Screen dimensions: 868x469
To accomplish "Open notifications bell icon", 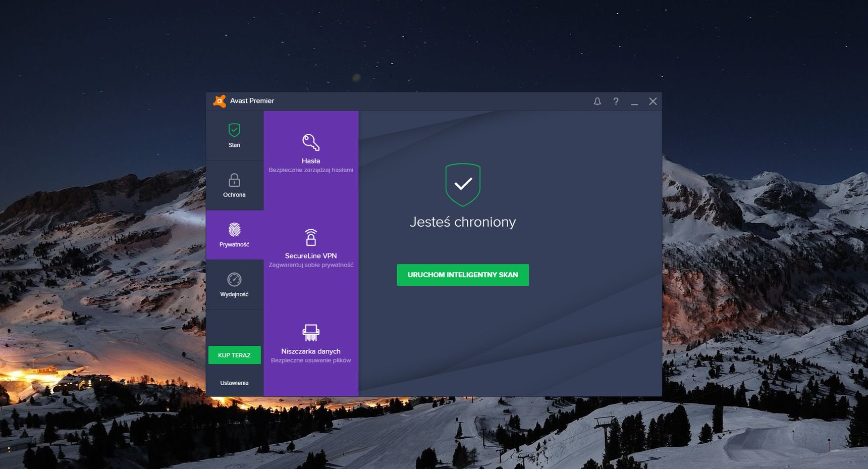I will tap(597, 101).
